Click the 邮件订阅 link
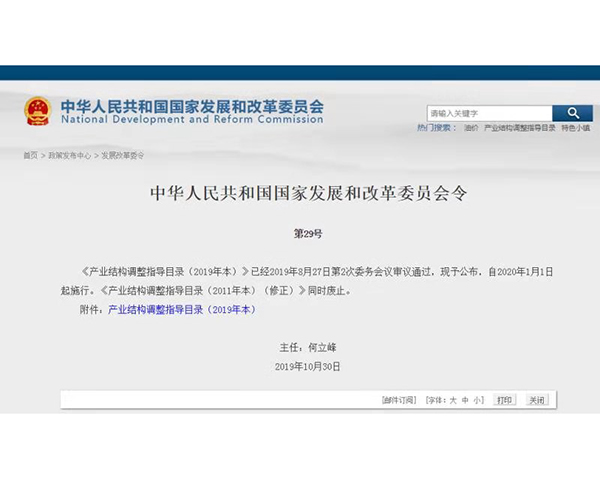This screenshot has width=600, height=479. 399,400
